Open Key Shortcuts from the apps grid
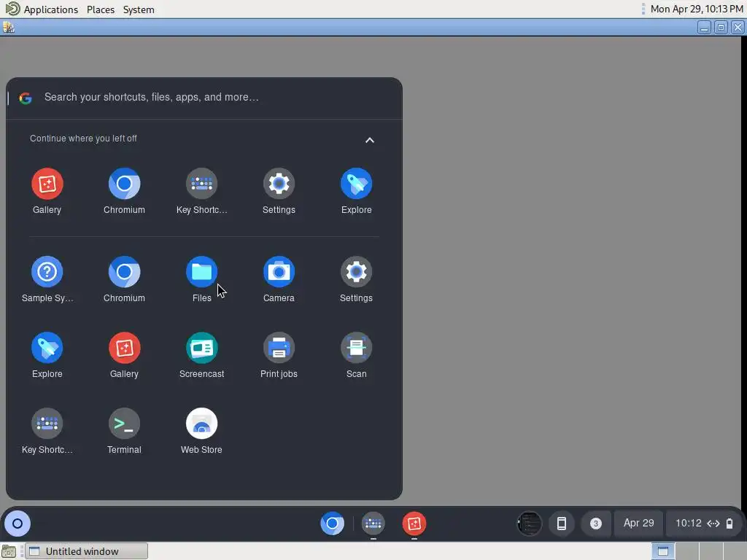 pyautogui.click(x=47, y=431)
